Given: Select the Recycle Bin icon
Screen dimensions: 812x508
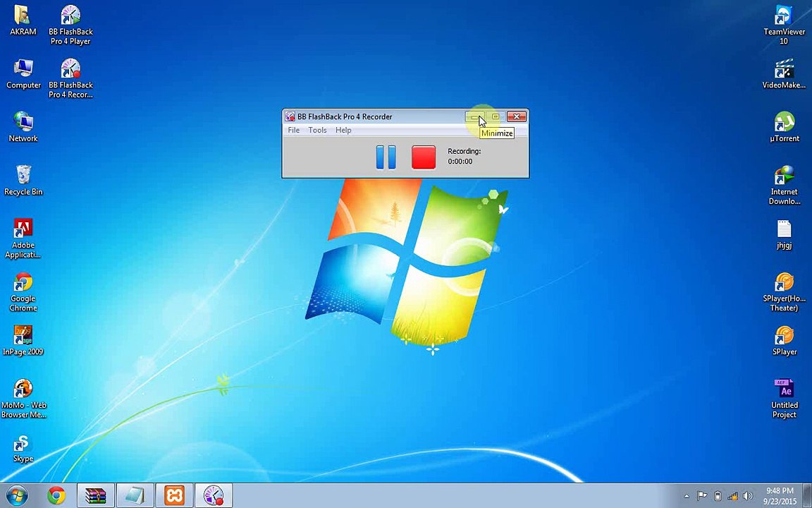Looking at the screenshot, I should point(23,181).
